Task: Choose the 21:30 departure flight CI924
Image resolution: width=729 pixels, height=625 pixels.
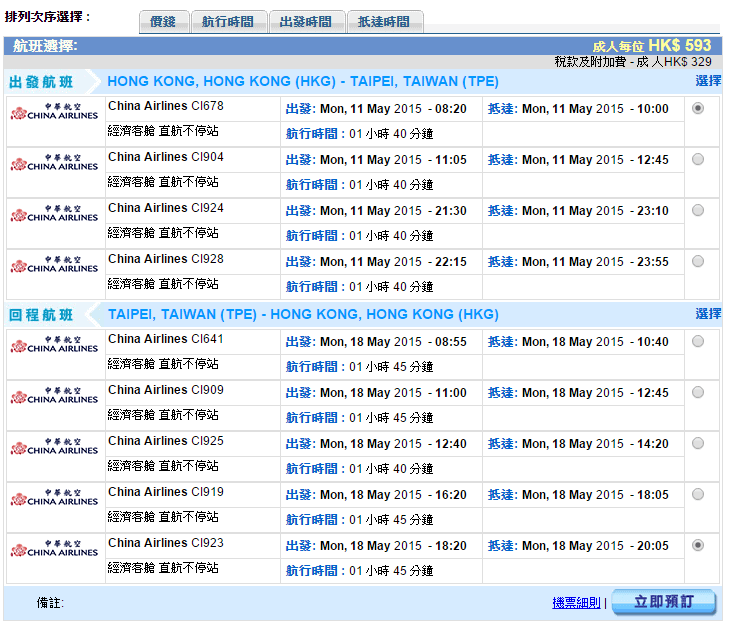Action: (x=697, y=210)
